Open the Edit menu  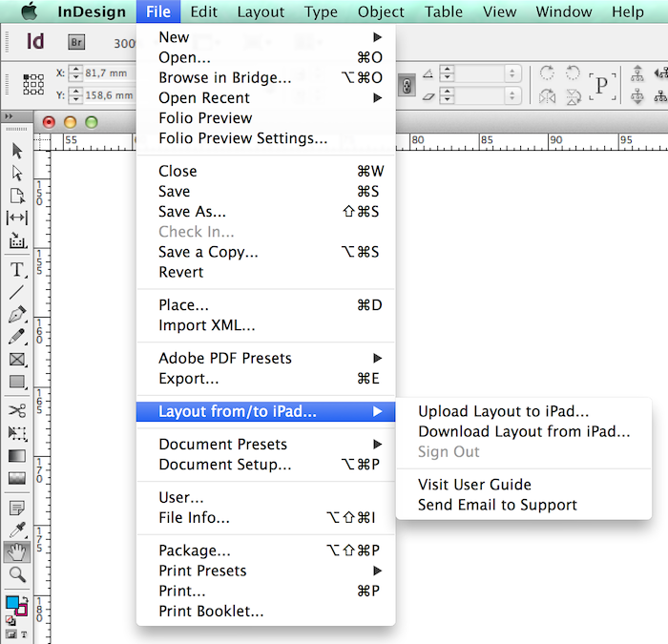point(203,11)
